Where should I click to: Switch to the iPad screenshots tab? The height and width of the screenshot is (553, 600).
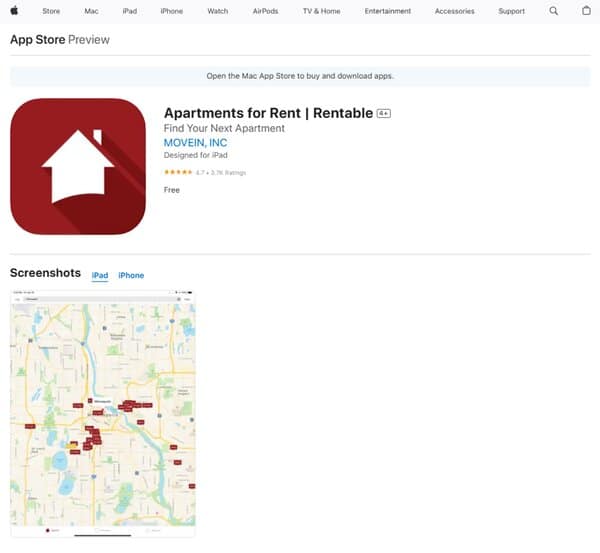(100, 276)
